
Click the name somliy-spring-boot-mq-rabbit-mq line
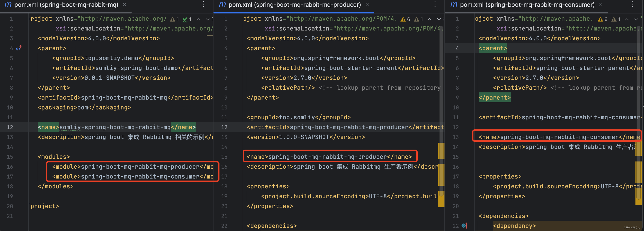click(117, 127)
